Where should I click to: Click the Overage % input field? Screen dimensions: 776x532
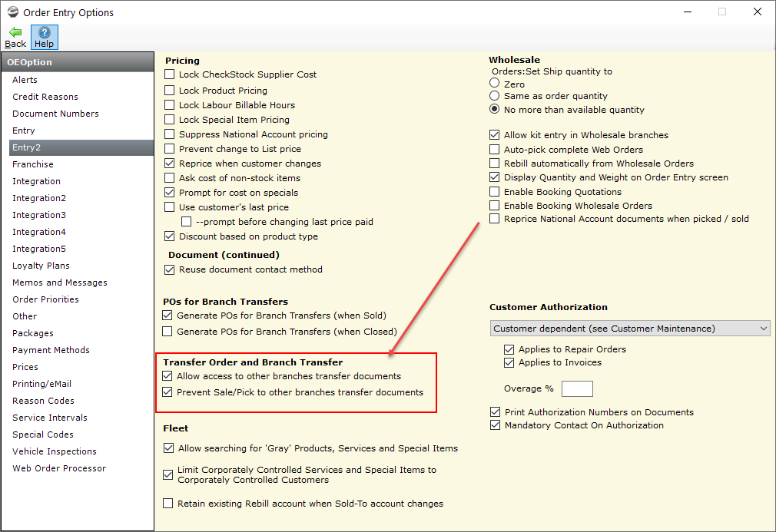coord(577,388)
